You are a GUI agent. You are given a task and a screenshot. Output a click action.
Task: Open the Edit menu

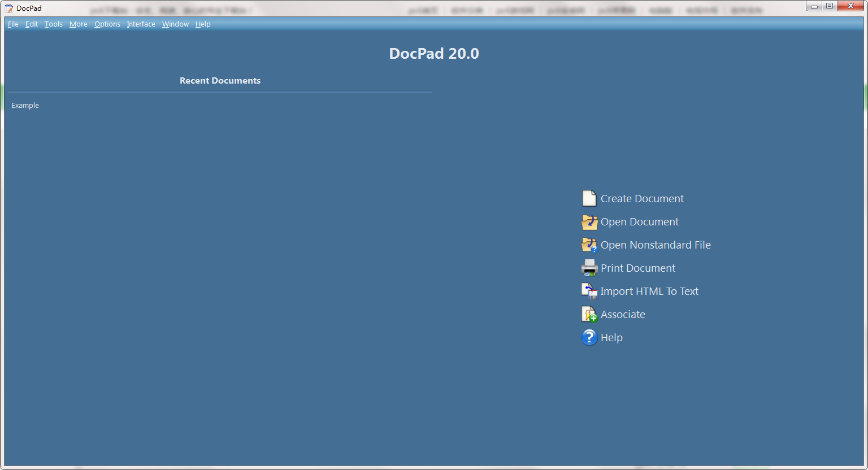coord(32,24)
